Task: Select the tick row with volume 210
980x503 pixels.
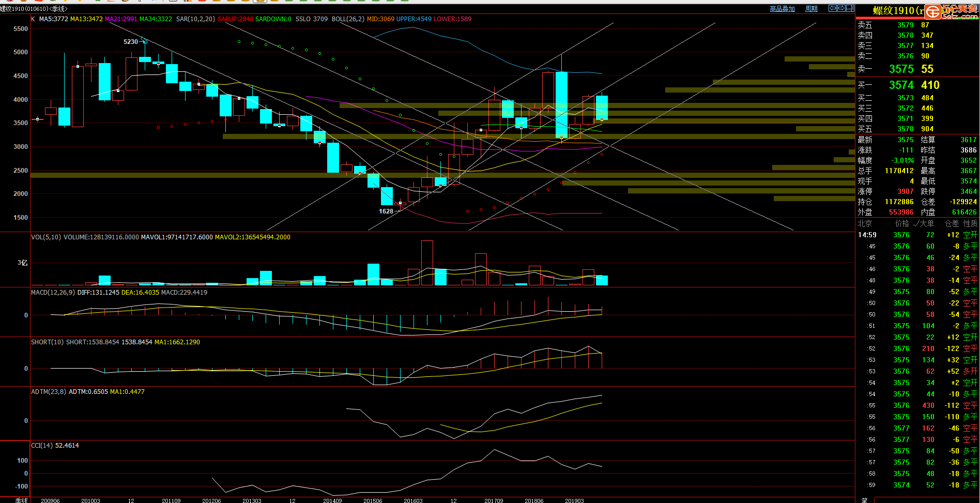Action: (918, 348)
